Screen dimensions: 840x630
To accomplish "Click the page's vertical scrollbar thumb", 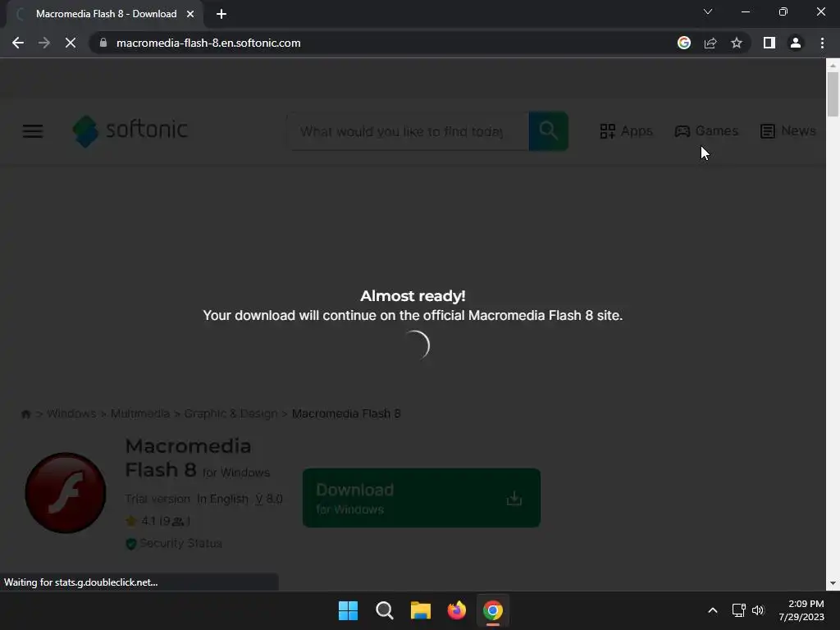I will click(x=833, y=94).
